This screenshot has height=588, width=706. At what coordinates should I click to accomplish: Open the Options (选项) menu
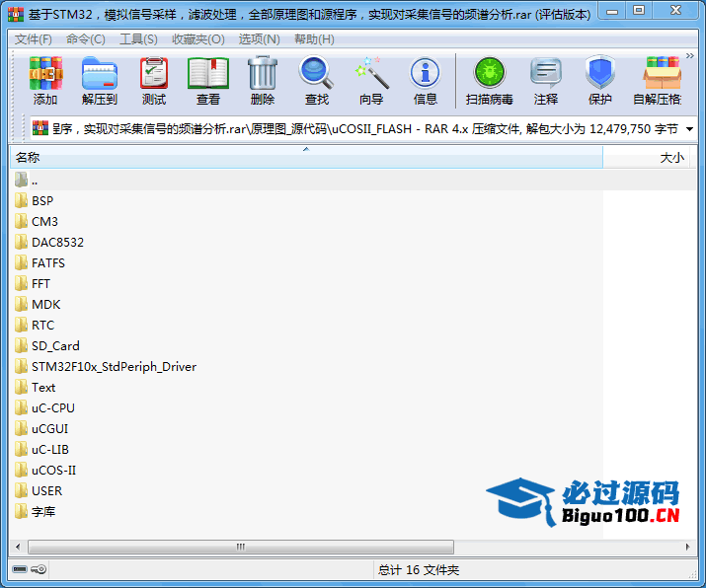259,39
